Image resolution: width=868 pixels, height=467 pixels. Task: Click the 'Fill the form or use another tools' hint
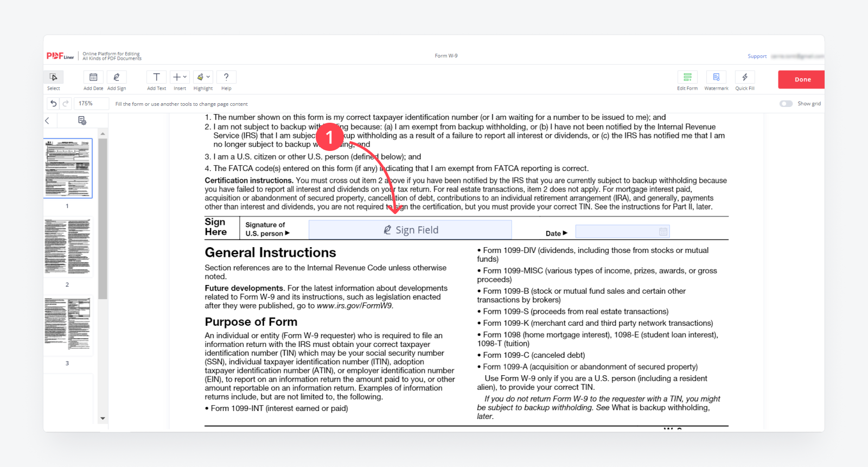click(x=181, y=104)
